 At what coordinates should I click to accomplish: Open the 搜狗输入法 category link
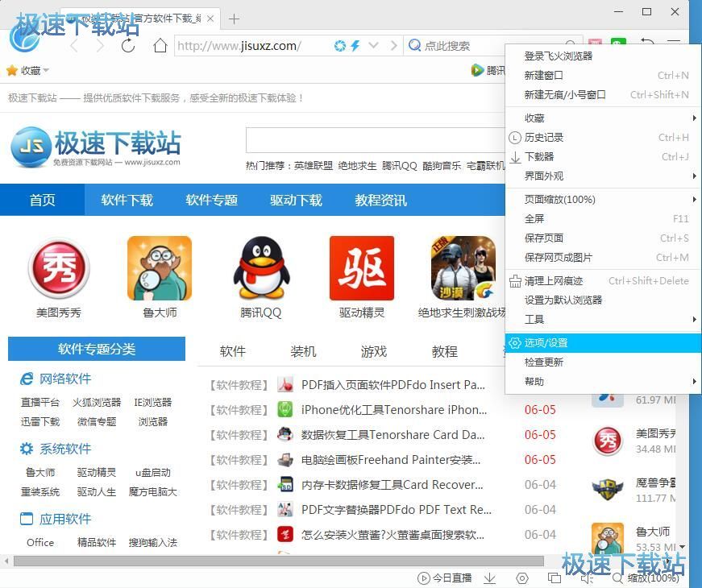point(152,542)
